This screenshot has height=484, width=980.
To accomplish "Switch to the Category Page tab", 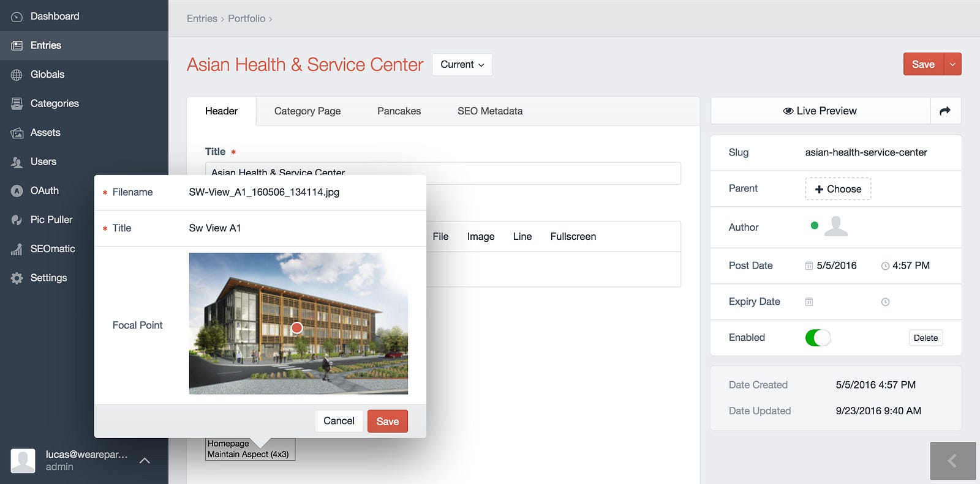I will click(x=307, y=111).
